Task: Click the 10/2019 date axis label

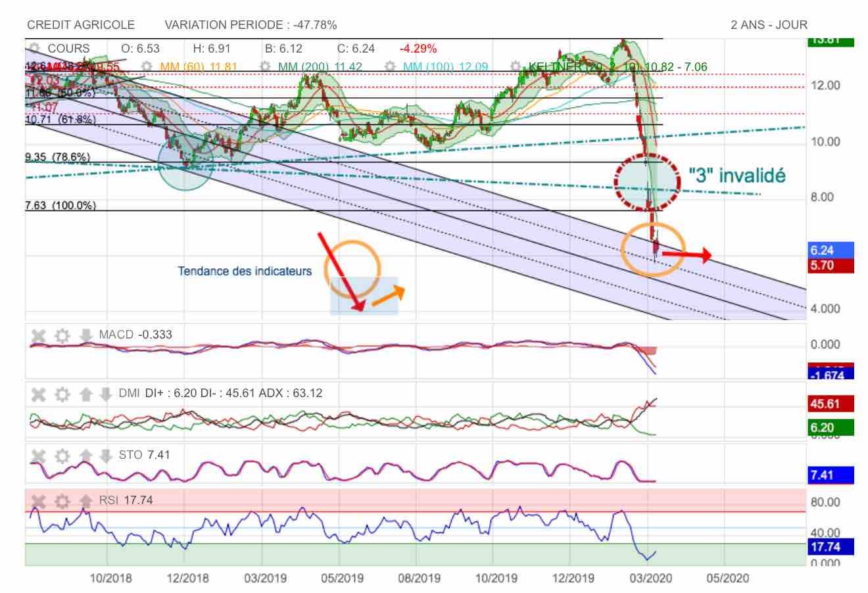Action: tap(495, 578)
